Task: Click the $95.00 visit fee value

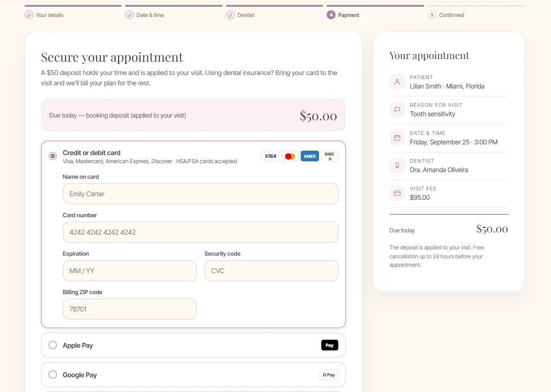Action: (x=420, y=198)
